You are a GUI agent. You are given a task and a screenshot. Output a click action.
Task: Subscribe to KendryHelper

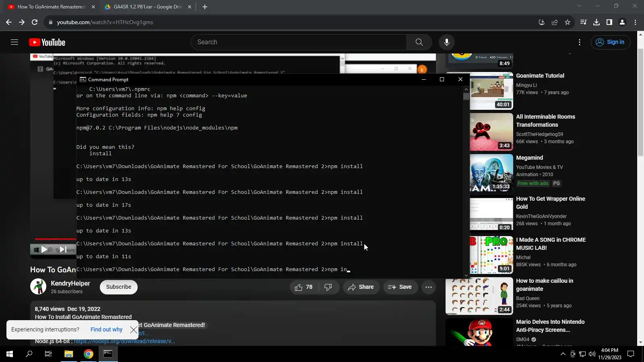(x=119, y=287)
